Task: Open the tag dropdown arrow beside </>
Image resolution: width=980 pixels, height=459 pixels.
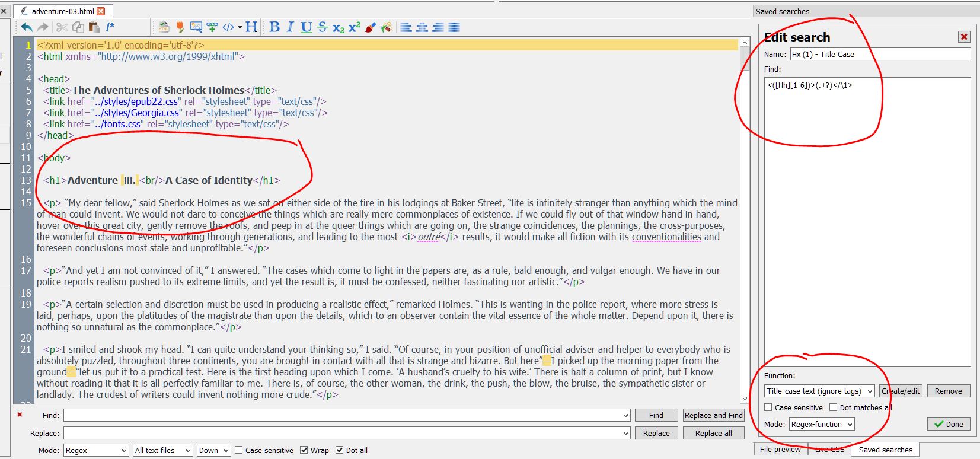Action: 240,27
